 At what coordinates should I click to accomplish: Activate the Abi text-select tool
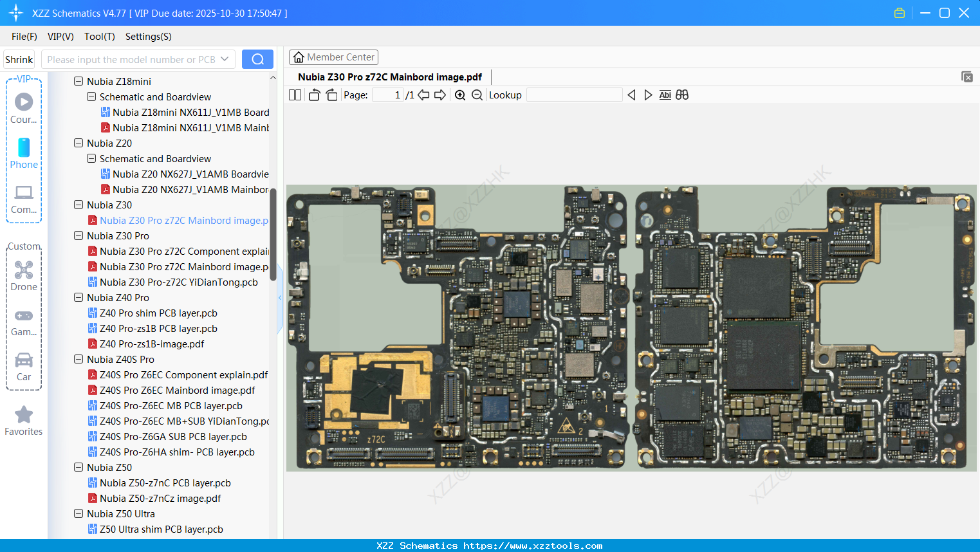tap(665, 95)
